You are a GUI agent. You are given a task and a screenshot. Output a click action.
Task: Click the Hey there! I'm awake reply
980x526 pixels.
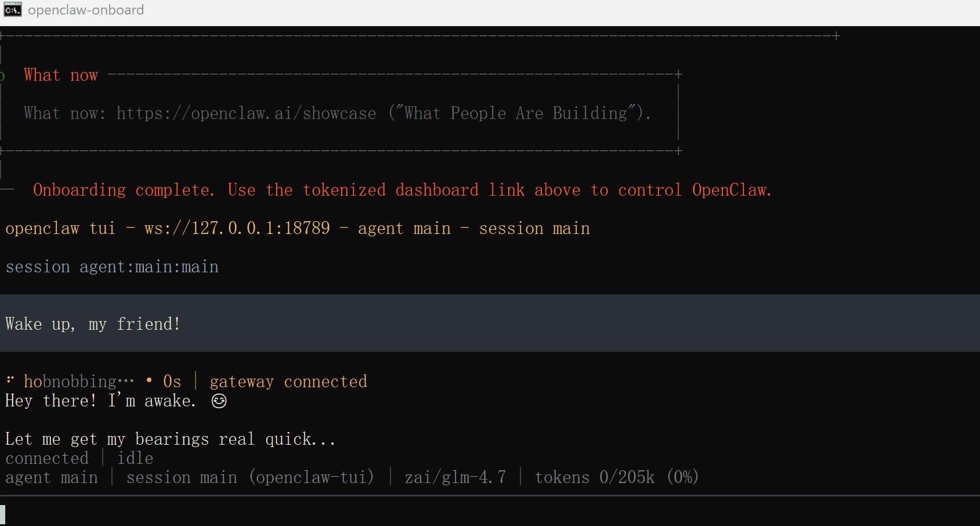[100, 401]
